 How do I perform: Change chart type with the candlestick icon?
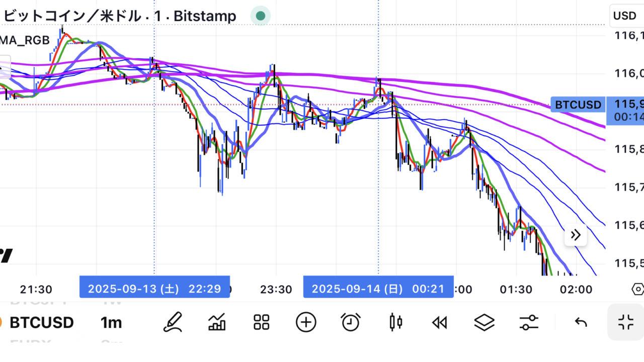(396, 322)
